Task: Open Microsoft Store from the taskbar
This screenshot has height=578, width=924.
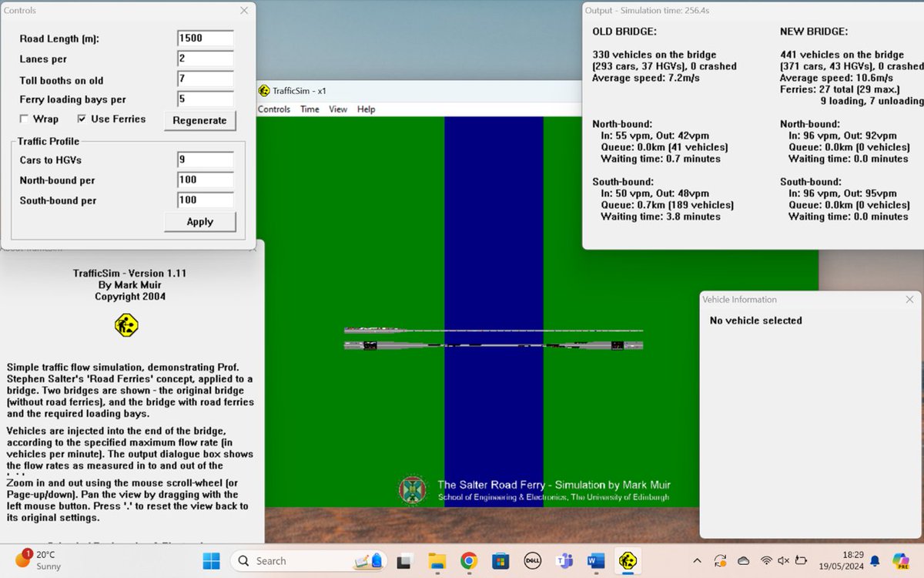Action: tap(500, 561)
